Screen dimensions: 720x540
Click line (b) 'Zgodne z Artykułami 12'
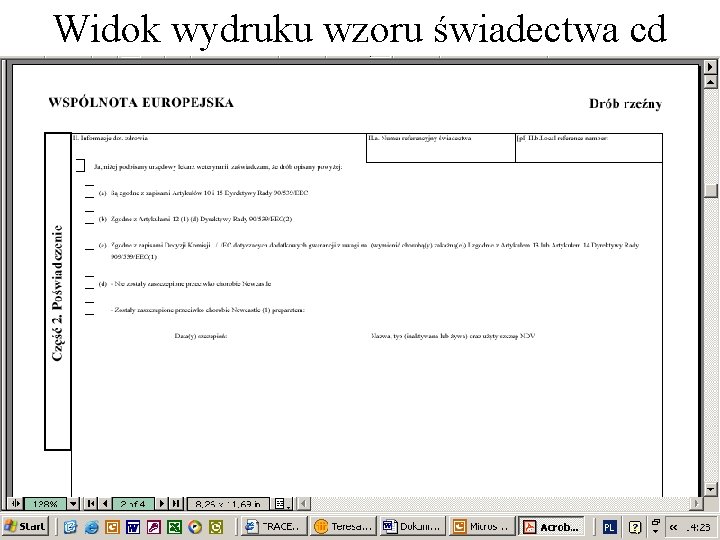point(195,219)
